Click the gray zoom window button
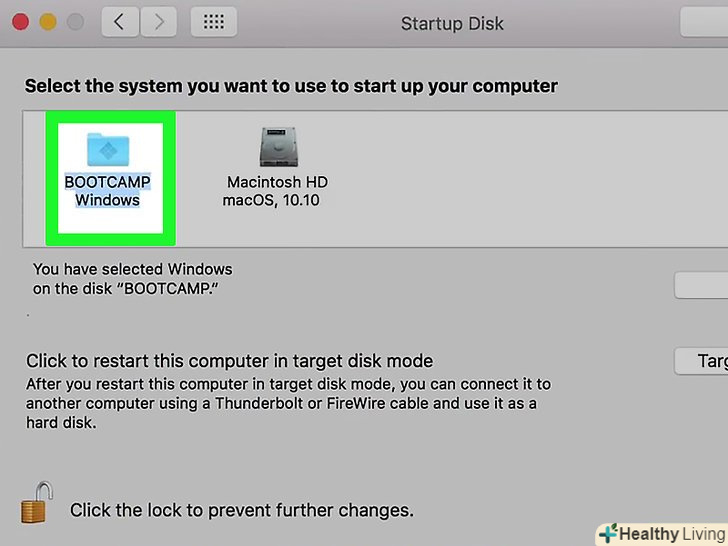The height and width of the screenshot is (546, 728). (x=75, y=22)
